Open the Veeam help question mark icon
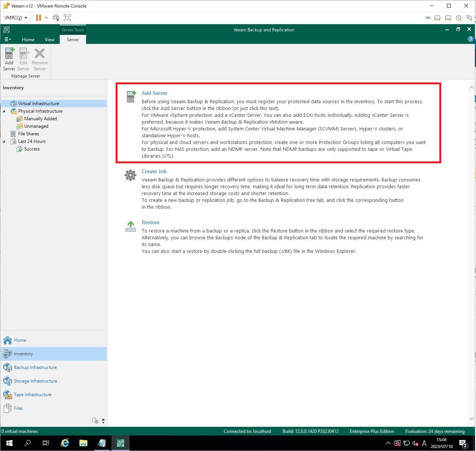This screenshot has height=451, width=476. pos(470,39)
